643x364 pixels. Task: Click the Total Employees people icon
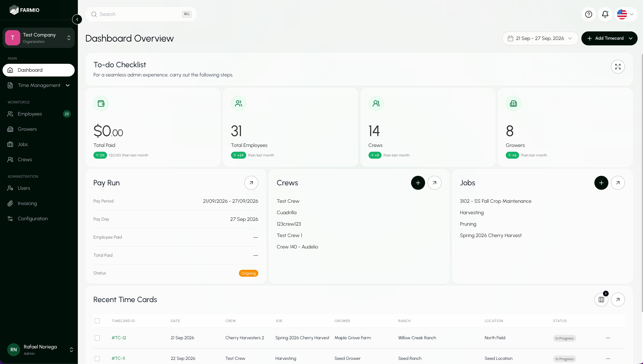click(x=239, y=103)
